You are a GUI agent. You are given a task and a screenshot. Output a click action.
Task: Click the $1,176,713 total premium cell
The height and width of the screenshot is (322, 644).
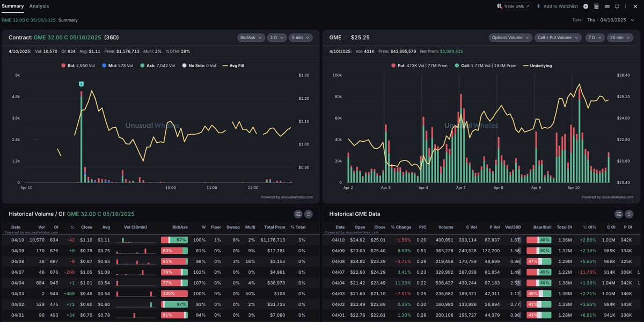(273, 240)
